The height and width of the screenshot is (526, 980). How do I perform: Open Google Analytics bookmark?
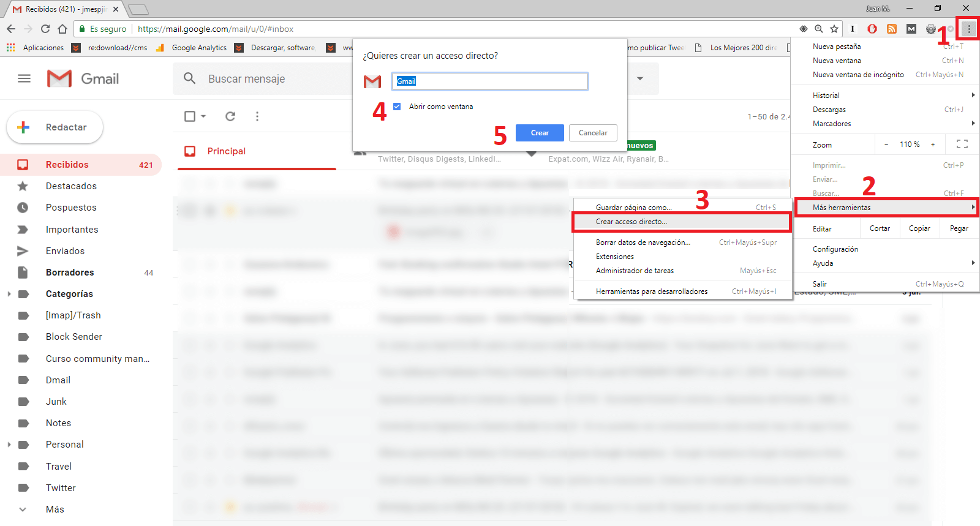click(192, 48)
